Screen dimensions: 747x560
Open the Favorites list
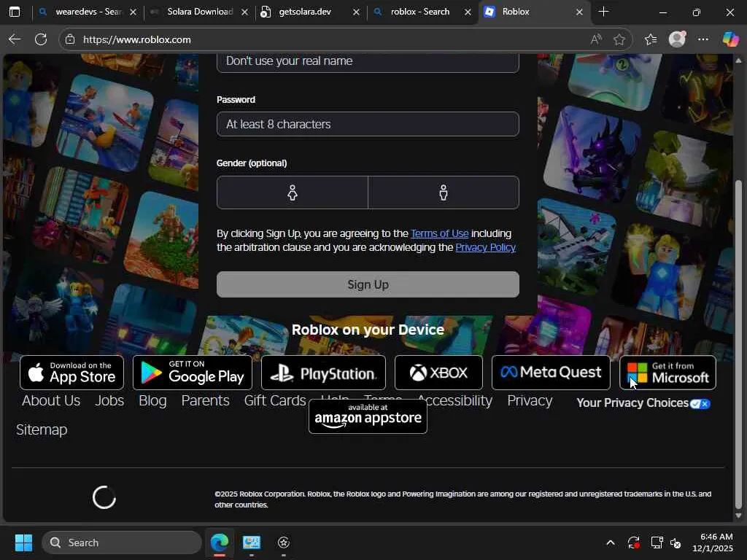[651, 39]
